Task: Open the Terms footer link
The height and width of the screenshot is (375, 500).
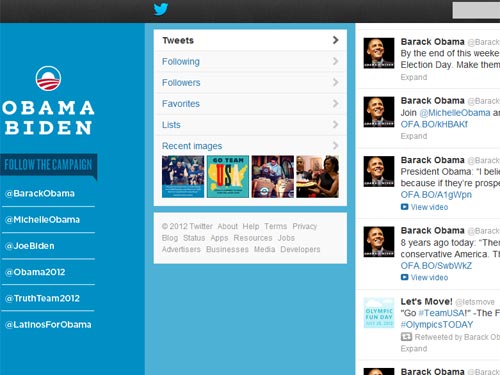Action: tap(275, 226)
